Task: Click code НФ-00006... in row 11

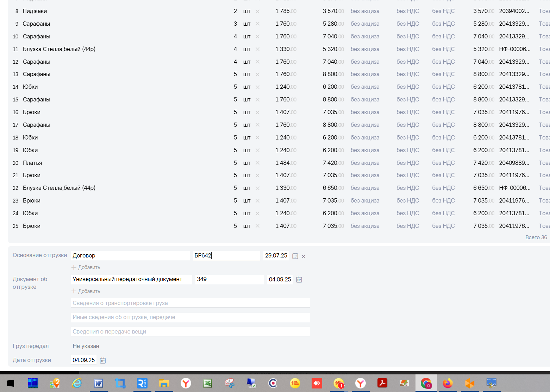Action: [515, 49]
